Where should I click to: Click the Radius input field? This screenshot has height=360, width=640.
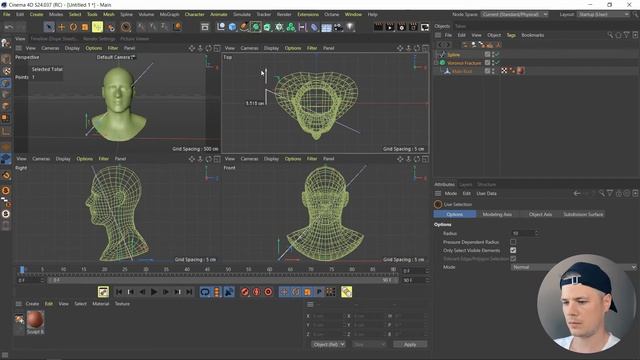pyautogui.click(x=522, y=233)
